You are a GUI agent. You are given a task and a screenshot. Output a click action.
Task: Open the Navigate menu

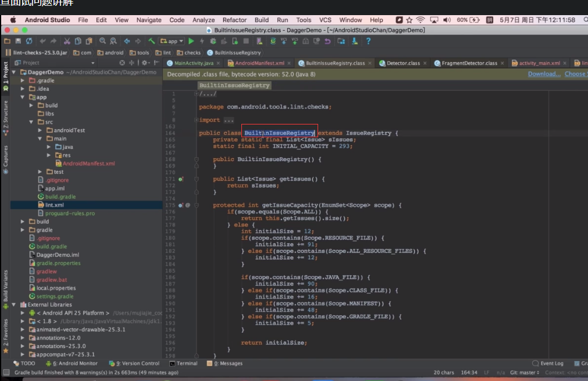[x=149, y=20]
